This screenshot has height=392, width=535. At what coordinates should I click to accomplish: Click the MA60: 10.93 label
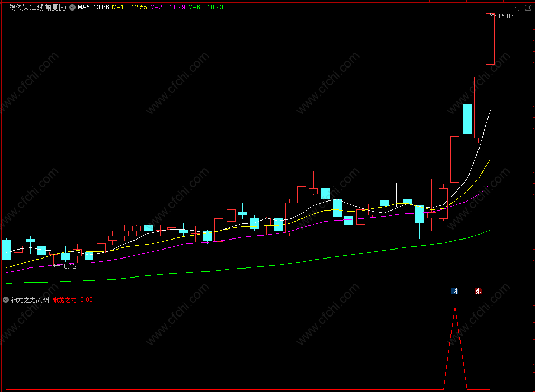[206, 7]
